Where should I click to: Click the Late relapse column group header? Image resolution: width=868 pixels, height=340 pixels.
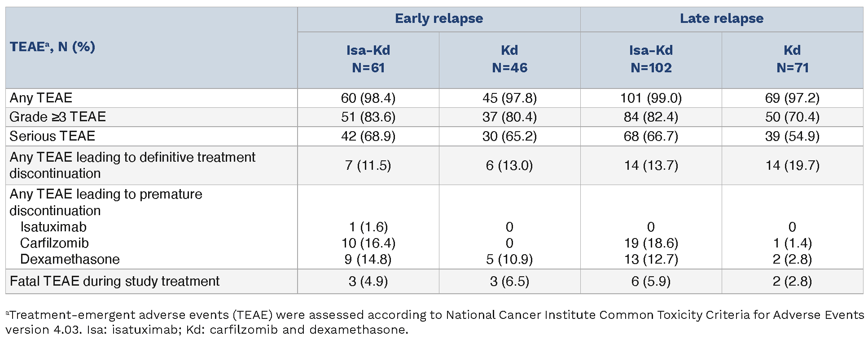pos(721,19)
